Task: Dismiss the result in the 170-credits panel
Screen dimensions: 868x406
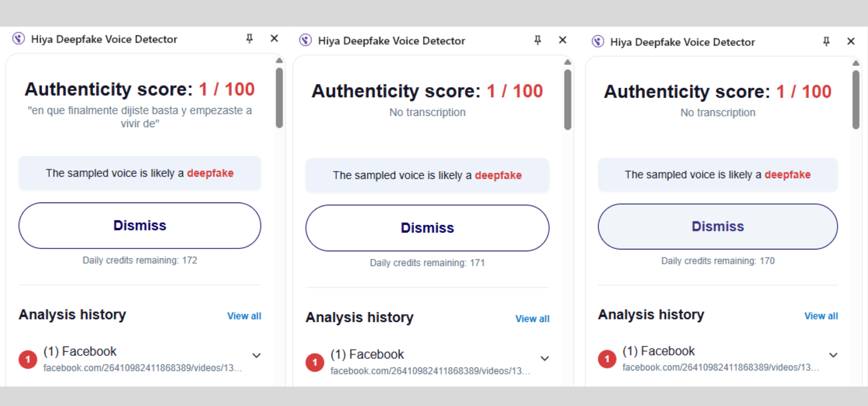Action: click(x=717, y=226)
